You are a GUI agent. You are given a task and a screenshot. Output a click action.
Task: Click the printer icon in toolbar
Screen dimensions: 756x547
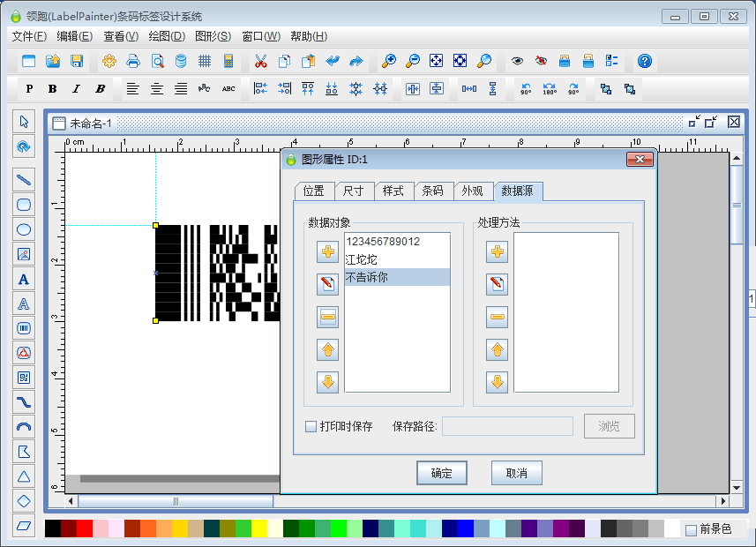(133, 61)
